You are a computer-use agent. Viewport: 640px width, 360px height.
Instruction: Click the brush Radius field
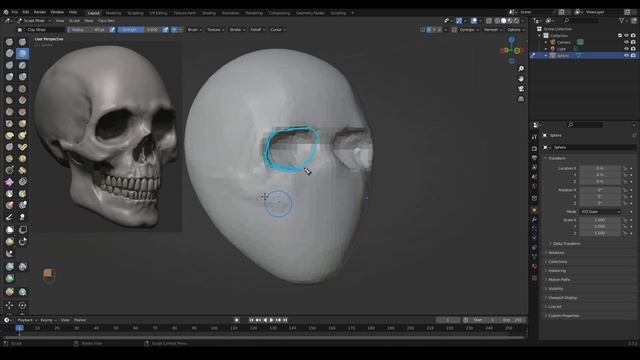(87, 30)
